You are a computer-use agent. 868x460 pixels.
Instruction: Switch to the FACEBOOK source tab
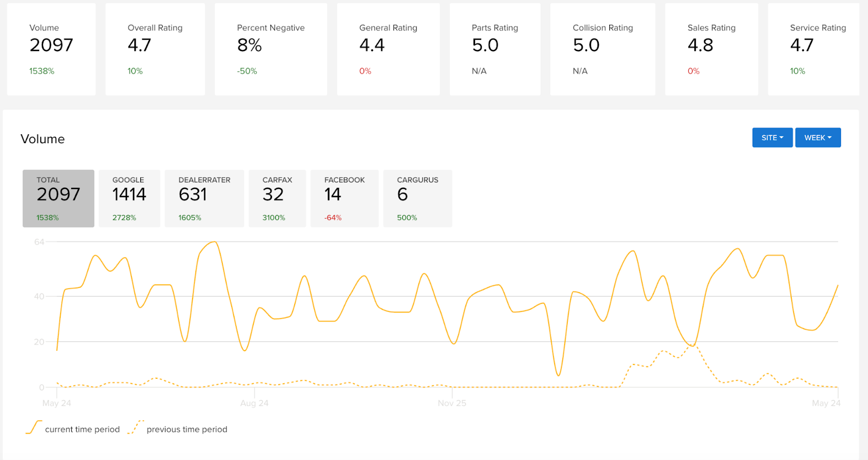coord(344,198)
